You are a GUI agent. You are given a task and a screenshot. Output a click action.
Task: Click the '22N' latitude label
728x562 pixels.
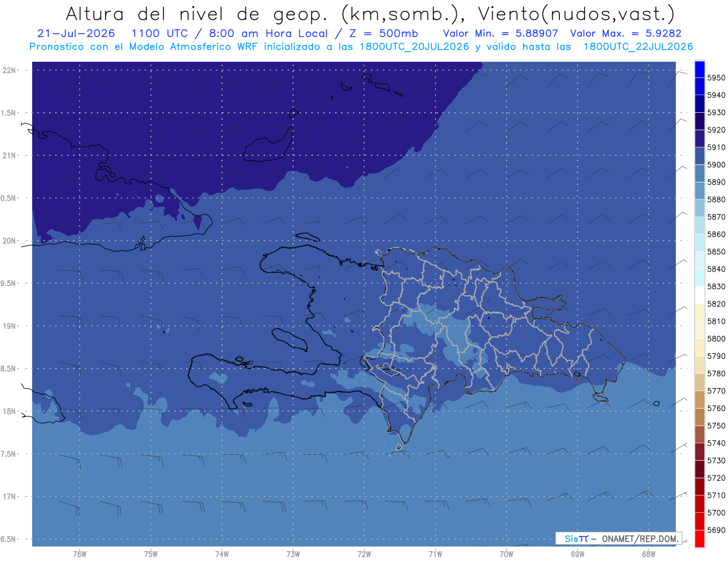[x=9, y=70]
